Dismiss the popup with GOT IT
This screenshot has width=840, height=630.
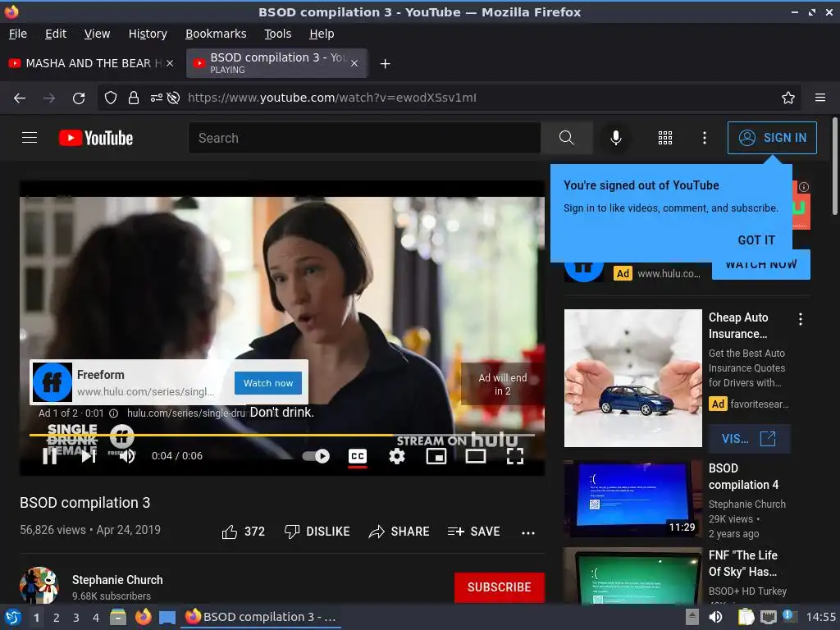tap(756, 240)
